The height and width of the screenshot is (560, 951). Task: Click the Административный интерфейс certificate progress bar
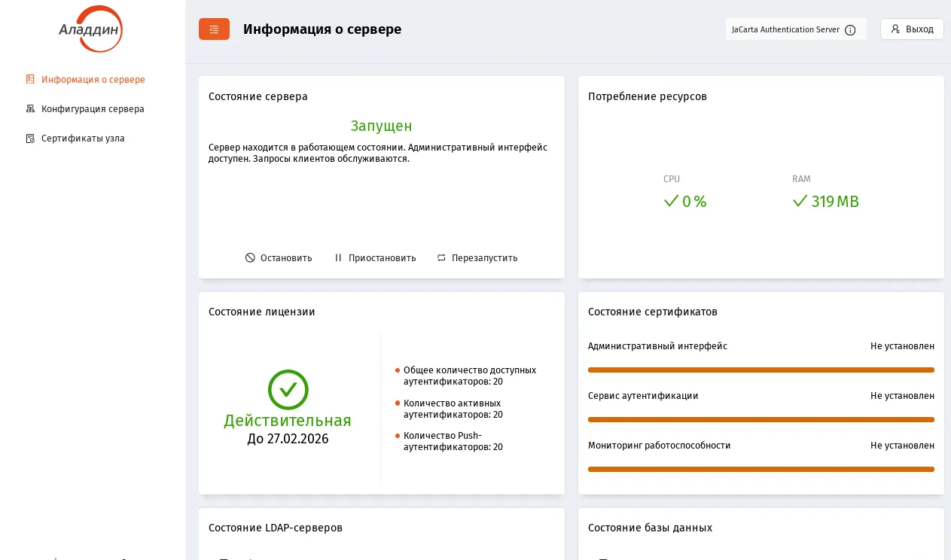tap(761, 370)
